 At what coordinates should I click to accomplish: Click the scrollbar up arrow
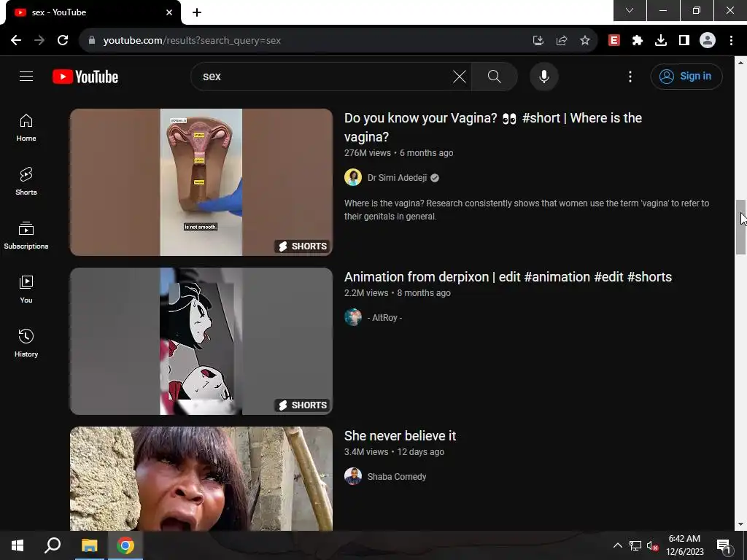coord(741,63)
